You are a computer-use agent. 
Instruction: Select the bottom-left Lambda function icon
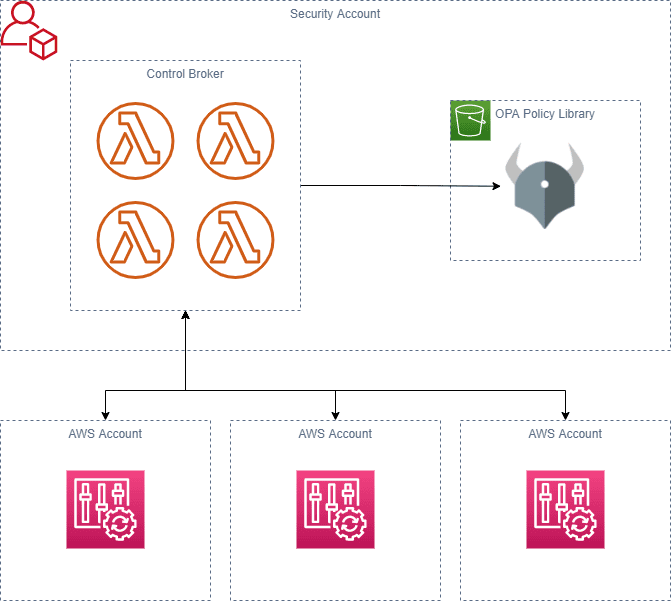(135, 240)
